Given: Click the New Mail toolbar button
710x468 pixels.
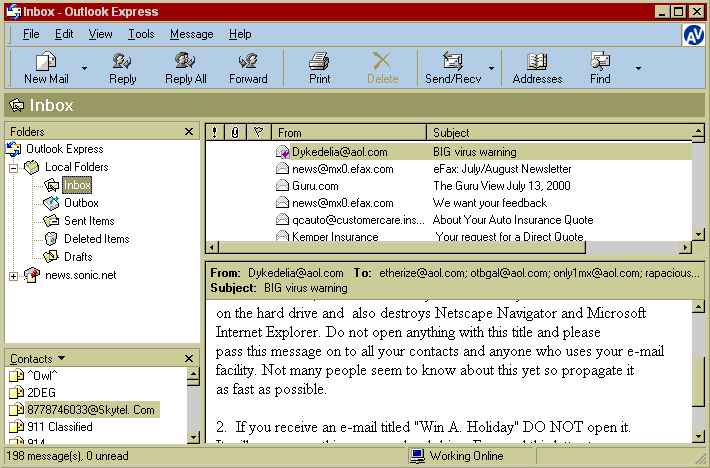Looking at the screenshot, I should [x=46, y=68].
